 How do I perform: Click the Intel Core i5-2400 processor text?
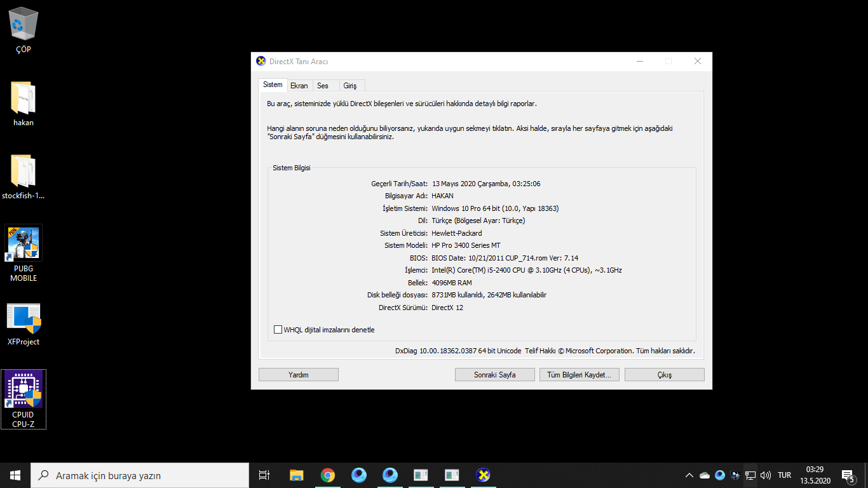(x=527, y=270)
